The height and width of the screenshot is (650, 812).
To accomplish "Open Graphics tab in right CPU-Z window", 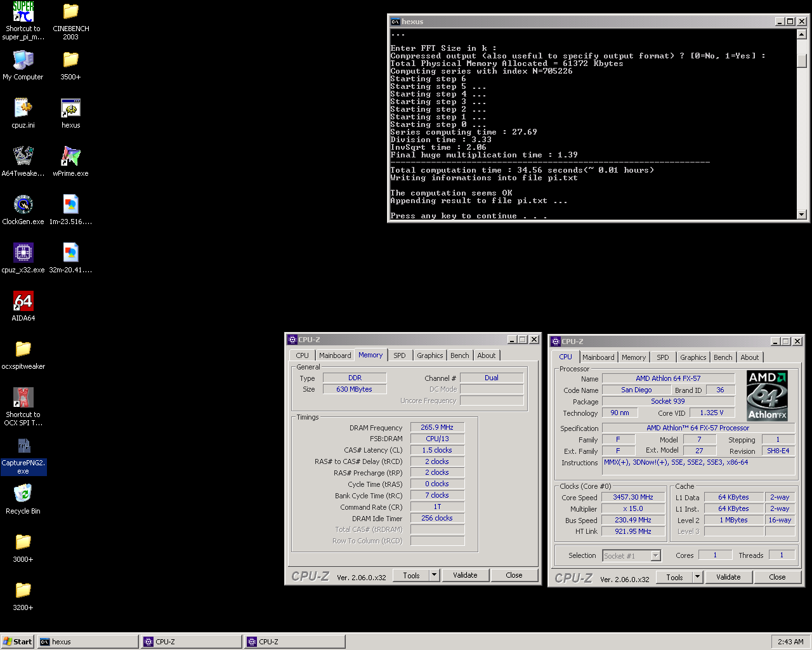I will 693,357.
